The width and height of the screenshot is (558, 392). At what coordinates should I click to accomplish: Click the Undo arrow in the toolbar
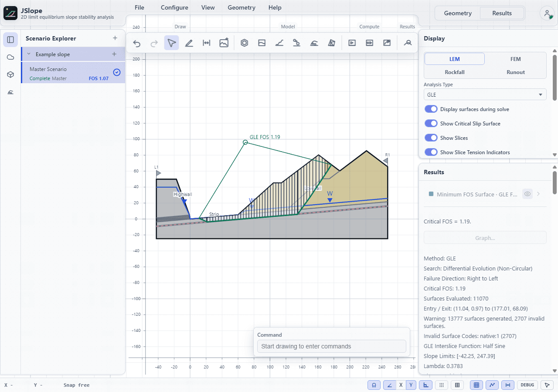click(137, 43)
